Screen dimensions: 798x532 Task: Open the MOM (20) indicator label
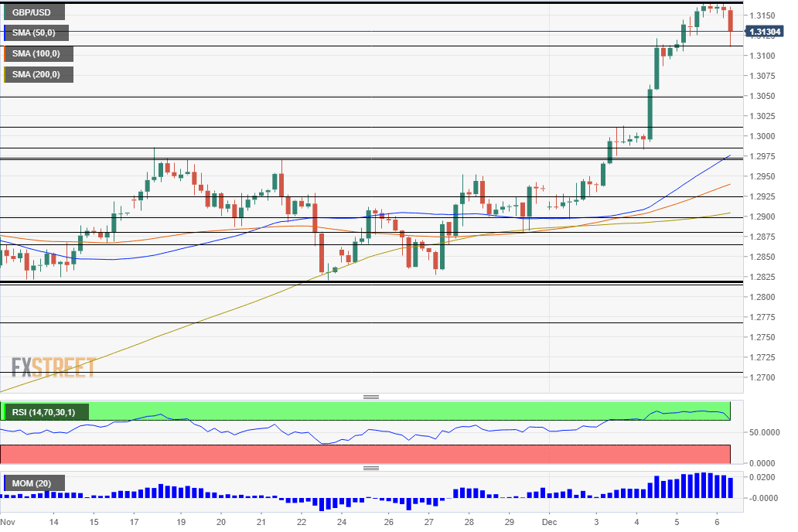(33, 483)
